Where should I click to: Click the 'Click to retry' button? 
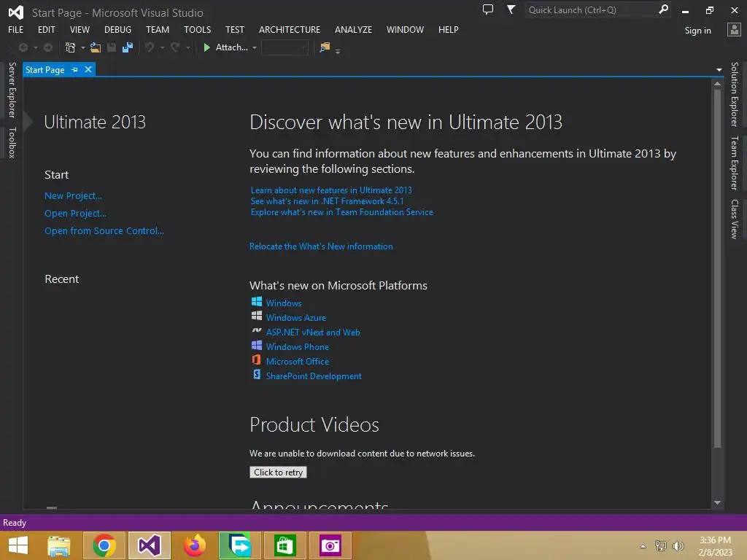278,472
